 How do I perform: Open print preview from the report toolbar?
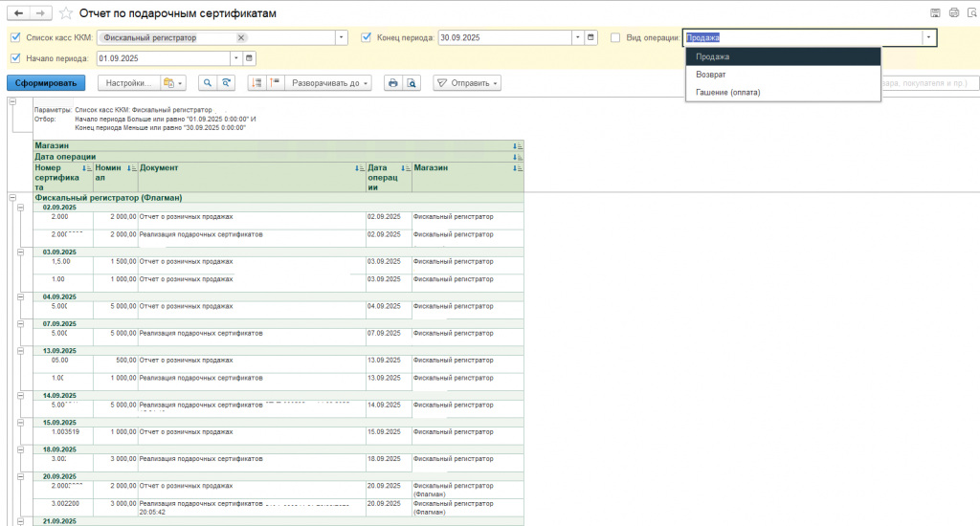coord(411,83)
